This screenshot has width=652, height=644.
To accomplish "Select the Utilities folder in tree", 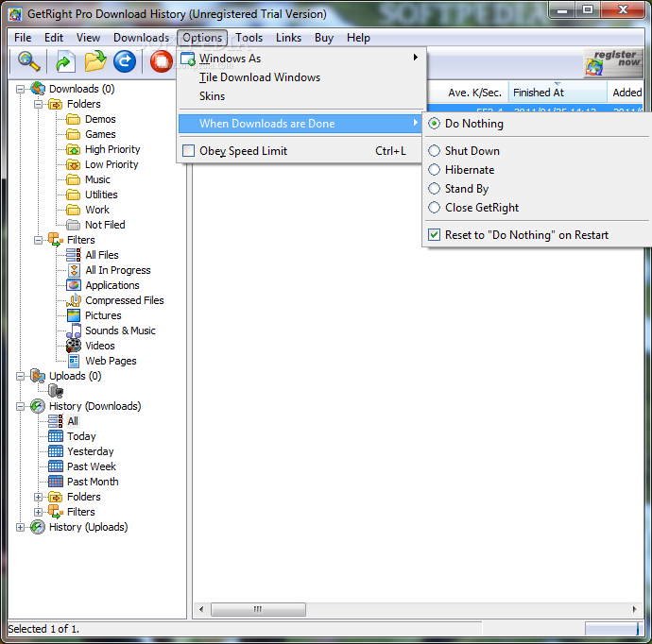I will (101, 195).
